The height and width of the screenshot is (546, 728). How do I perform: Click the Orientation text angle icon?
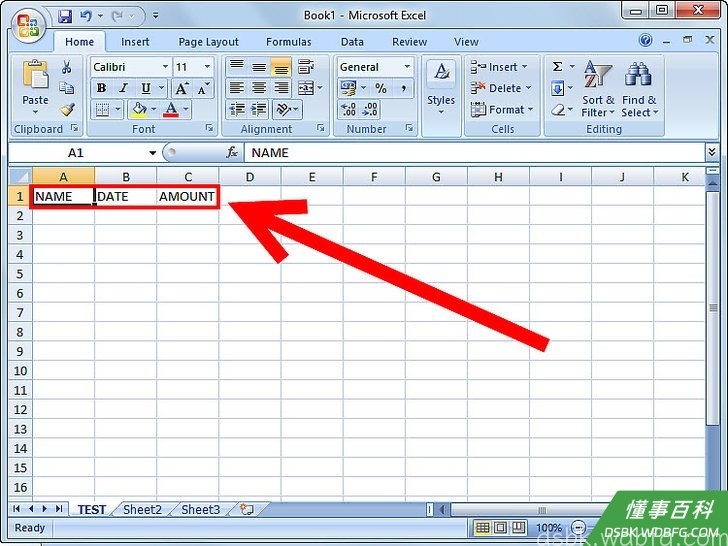click(x=282, y=110)
